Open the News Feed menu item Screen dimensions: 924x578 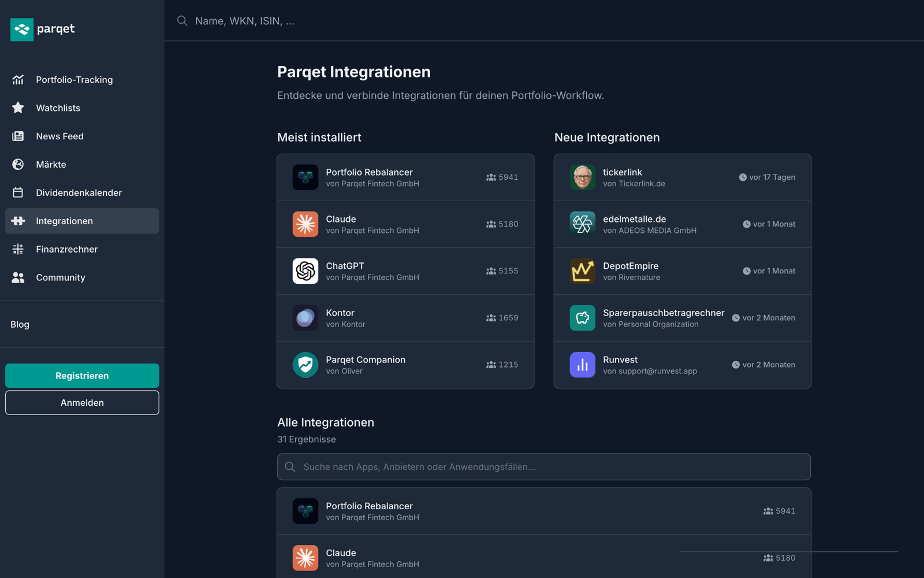tap(82, 136)
